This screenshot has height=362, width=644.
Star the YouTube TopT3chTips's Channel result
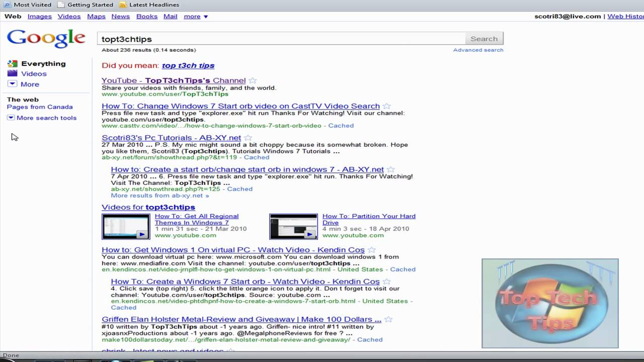pyautogui.click(x=253, y=80)
